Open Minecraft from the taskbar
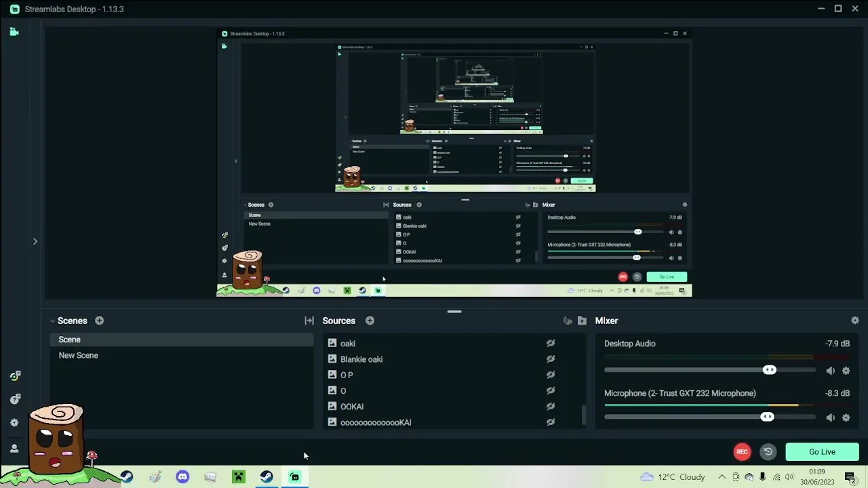Viewport: 868px width, 488px height. coord(238,477)
